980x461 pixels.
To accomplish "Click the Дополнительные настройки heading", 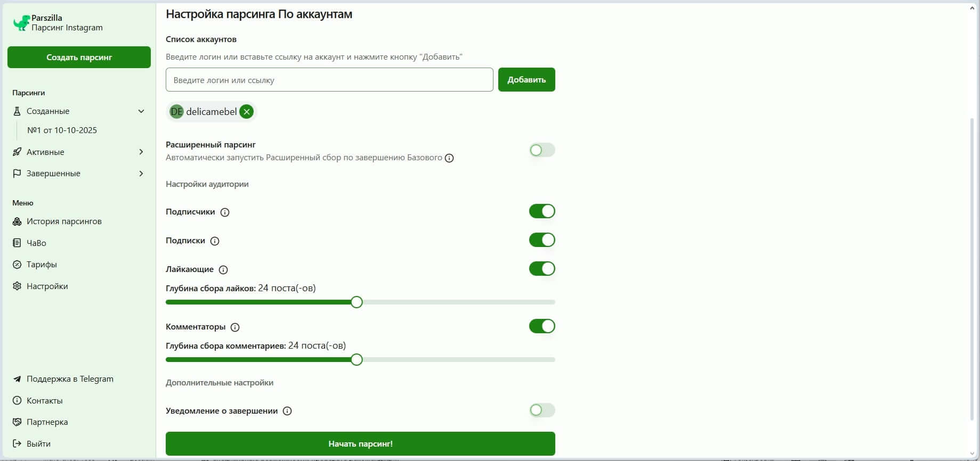I will pyautogui.click(x=220, y=383).
